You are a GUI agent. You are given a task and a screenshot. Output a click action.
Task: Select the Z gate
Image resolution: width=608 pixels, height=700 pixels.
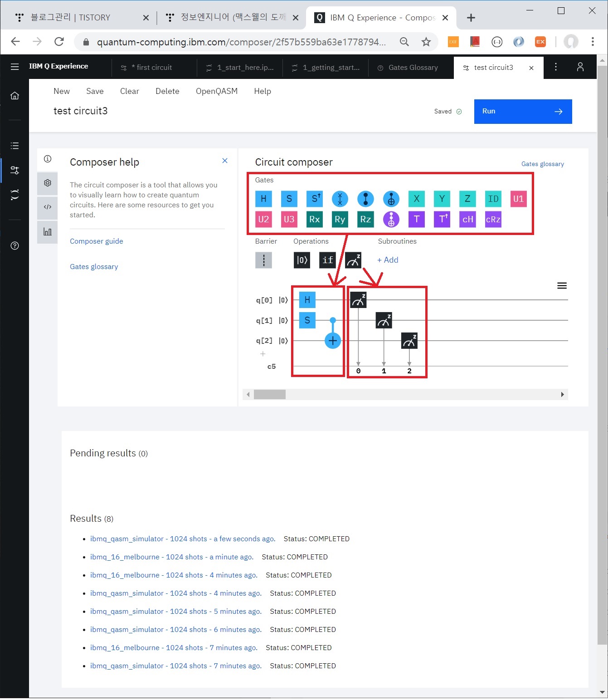tap(467, 199)
